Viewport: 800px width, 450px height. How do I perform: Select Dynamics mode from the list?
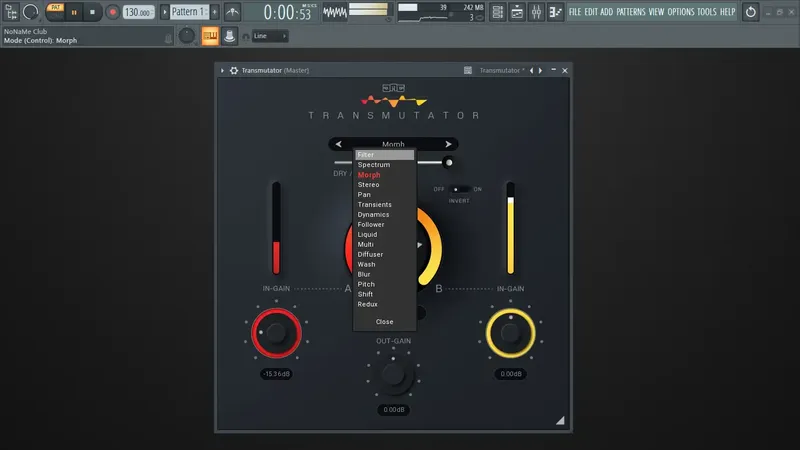[x=385, y=215]
